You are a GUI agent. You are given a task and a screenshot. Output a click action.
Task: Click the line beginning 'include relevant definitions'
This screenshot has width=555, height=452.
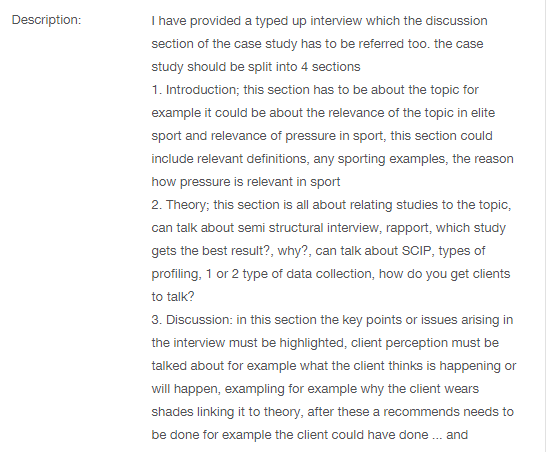tap(332, 159)
